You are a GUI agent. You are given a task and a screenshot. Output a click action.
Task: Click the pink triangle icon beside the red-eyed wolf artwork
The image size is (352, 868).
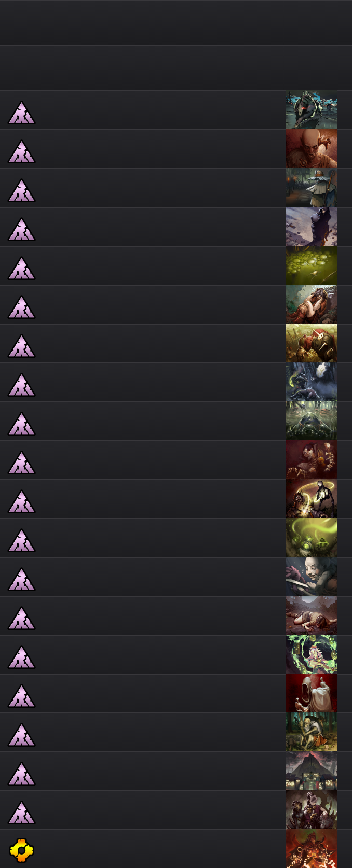tap(21, 113)
